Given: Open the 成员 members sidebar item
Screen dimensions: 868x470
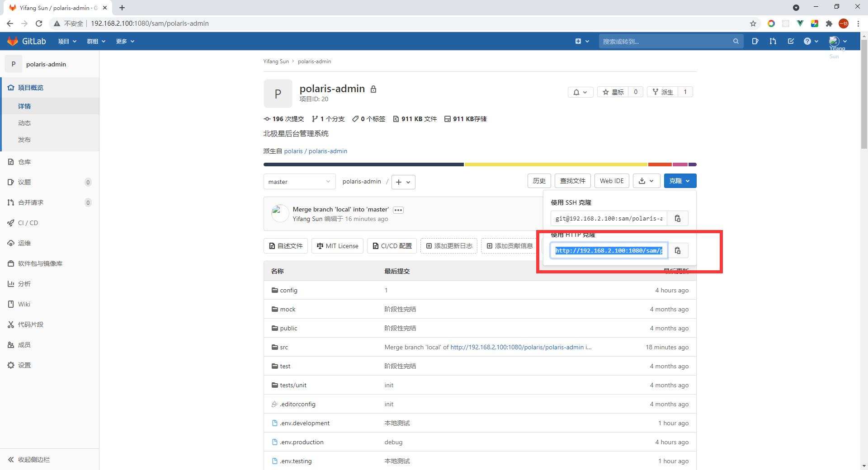Looking at the screenshot, I should (50, 345).
